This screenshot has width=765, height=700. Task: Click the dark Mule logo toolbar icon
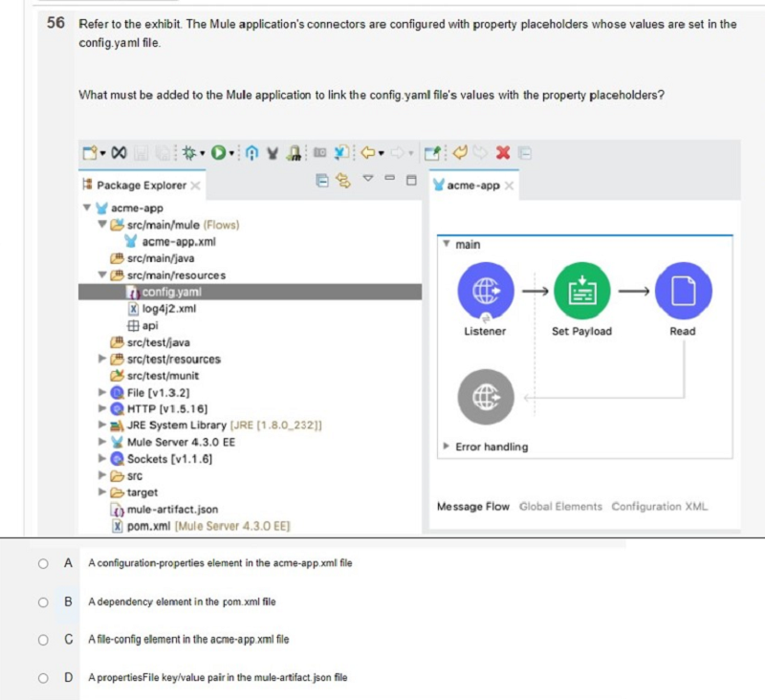pyautogui.click(x=273, y=153)
